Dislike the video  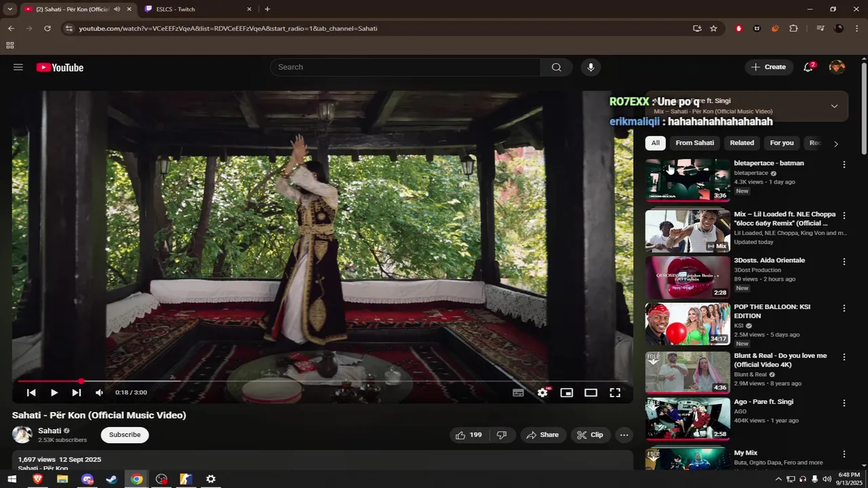click(x=502, y=435)
